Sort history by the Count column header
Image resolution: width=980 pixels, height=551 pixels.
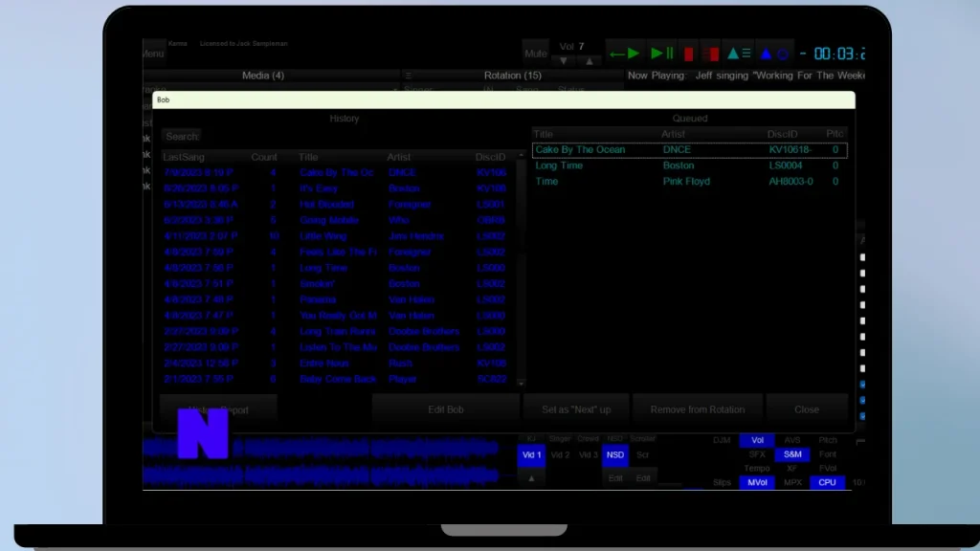coord(264,158)
